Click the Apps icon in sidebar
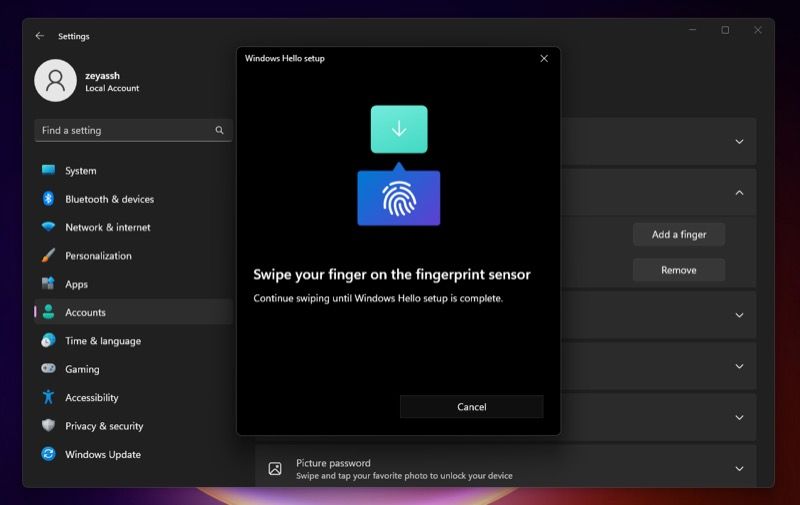The width and height of the screenshot is (800, 505). pyautogui.click(x=48, y=284)
